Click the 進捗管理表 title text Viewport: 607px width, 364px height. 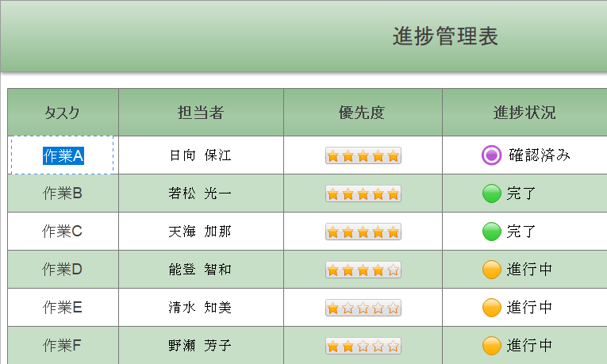pyautogui.click(x=445, y=36)
